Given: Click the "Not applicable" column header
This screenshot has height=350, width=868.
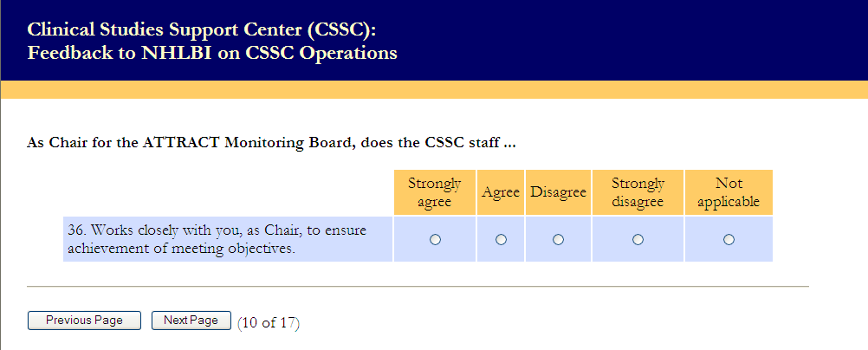Looking at the screenshot, I should pyautogui.click(x=729, y=192).
